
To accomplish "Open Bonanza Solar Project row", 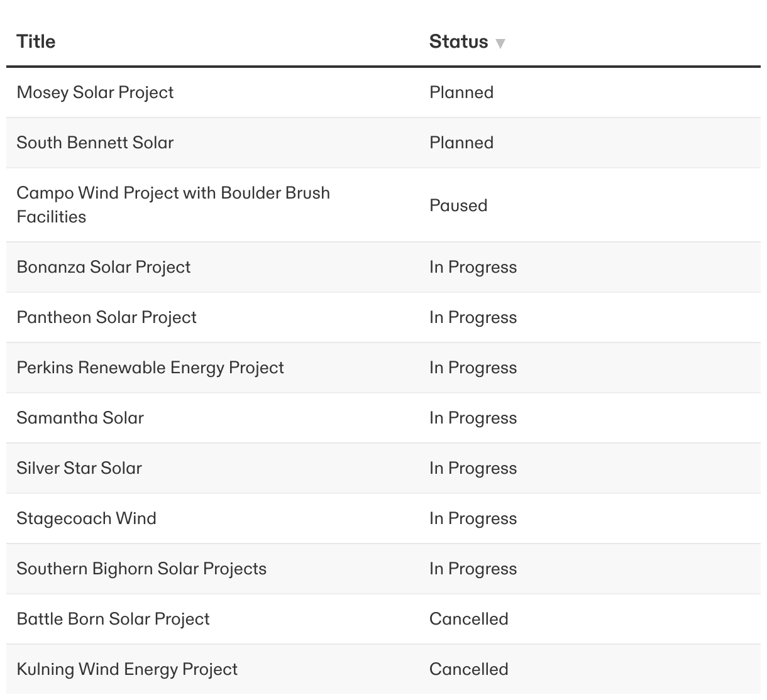I will [x=103, y=267].
